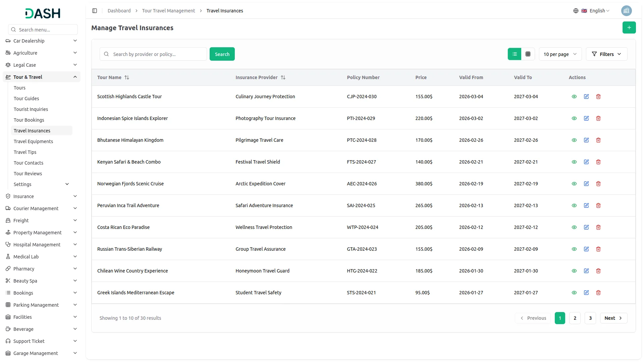Click the globe language icon in header
This screenshot has width=644, height=362.
tap(576, 10)
